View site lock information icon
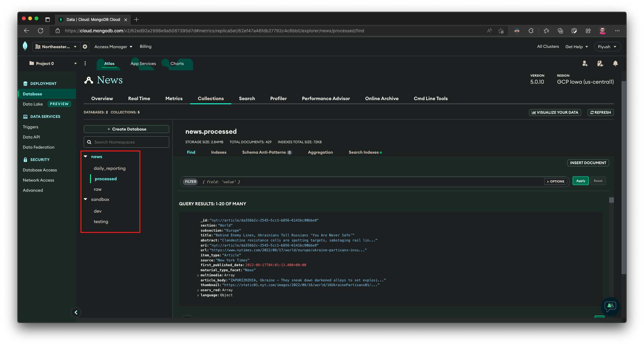Image resolution: width=644 pixels, height=346 pixels. (57, 31)
